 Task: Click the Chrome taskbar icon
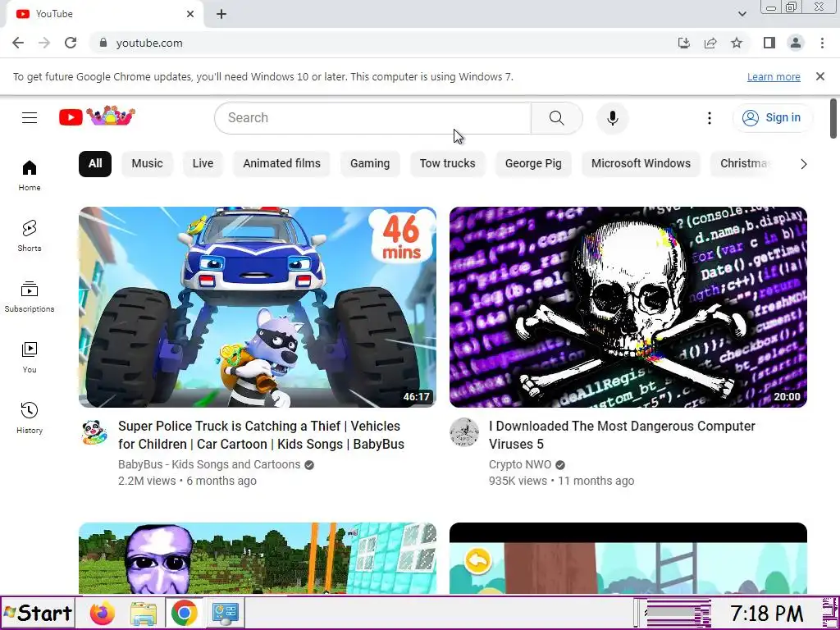pyautogui.click(x=184, y=613)
